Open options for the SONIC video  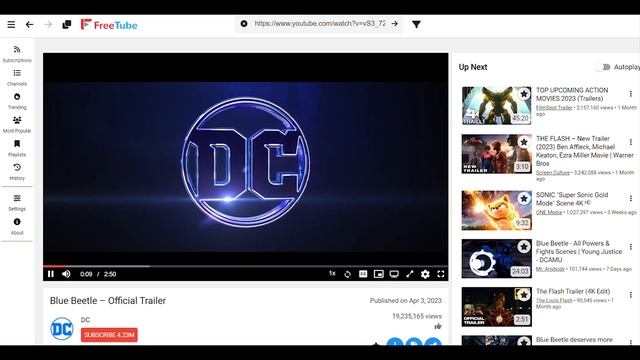[631, 198]
